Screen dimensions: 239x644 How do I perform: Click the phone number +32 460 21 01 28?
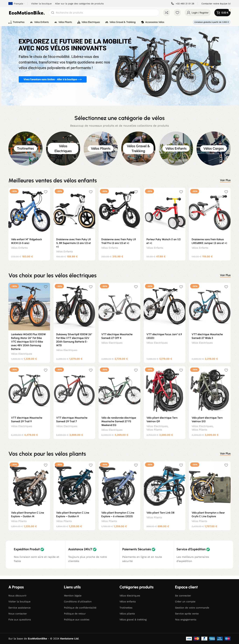(x=185, y=3)
